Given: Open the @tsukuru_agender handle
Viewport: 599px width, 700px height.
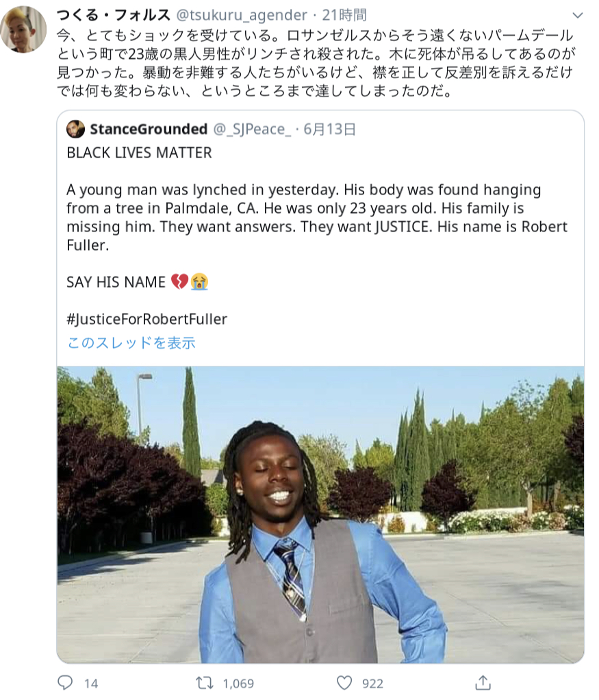Looking at the screenshot, I should point(242,15).
